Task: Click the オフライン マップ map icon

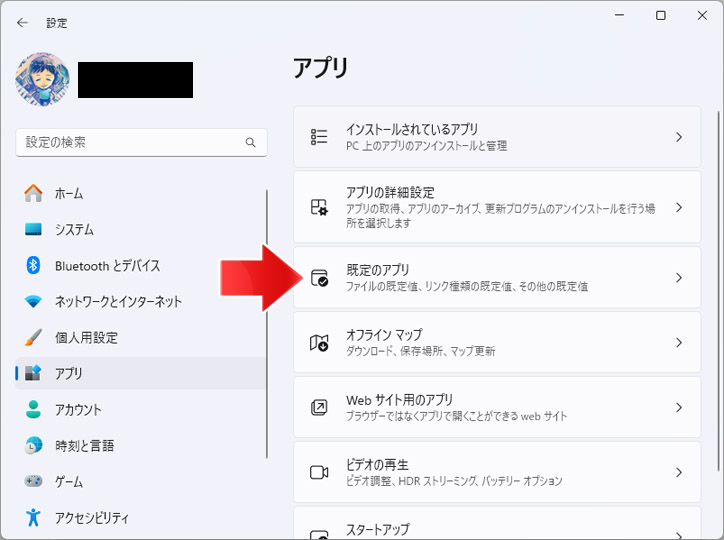Action: 319,342
